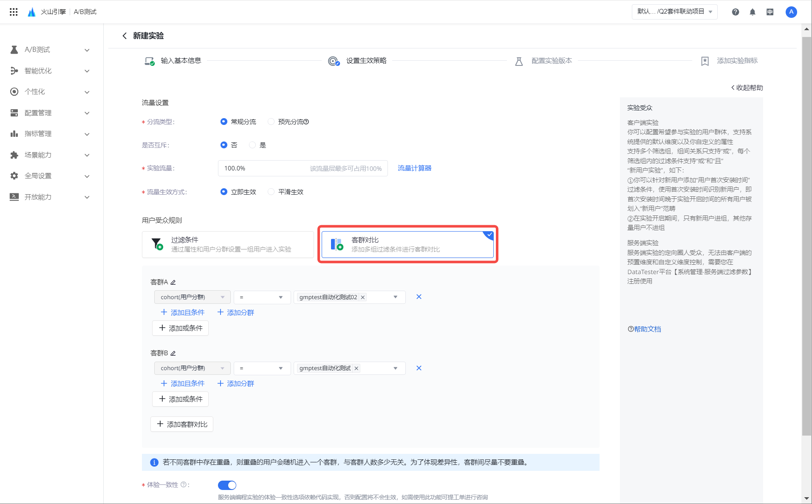Screen dimensions: 812x504
Task: Choose the 客群对比 audience rule card
Action: pos(407,244)
